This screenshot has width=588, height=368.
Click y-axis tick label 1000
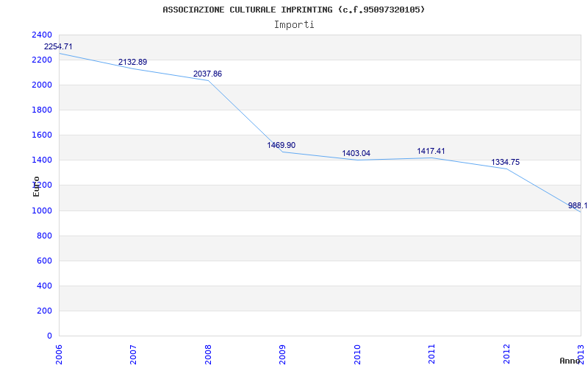point(42,211)
